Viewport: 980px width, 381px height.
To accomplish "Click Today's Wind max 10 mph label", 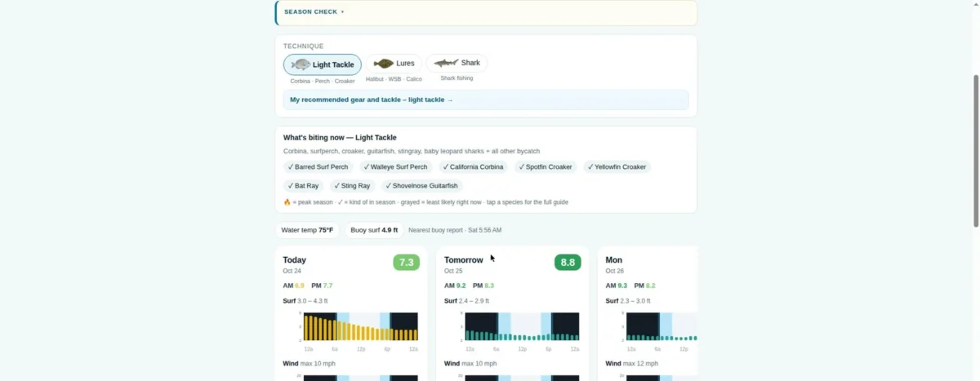I will pos(309,363).
